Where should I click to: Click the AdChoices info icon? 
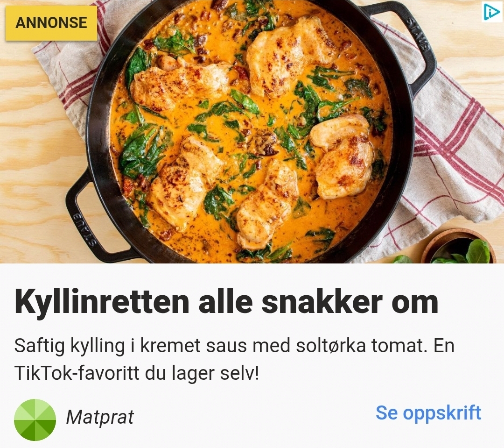tap(492, 12)
